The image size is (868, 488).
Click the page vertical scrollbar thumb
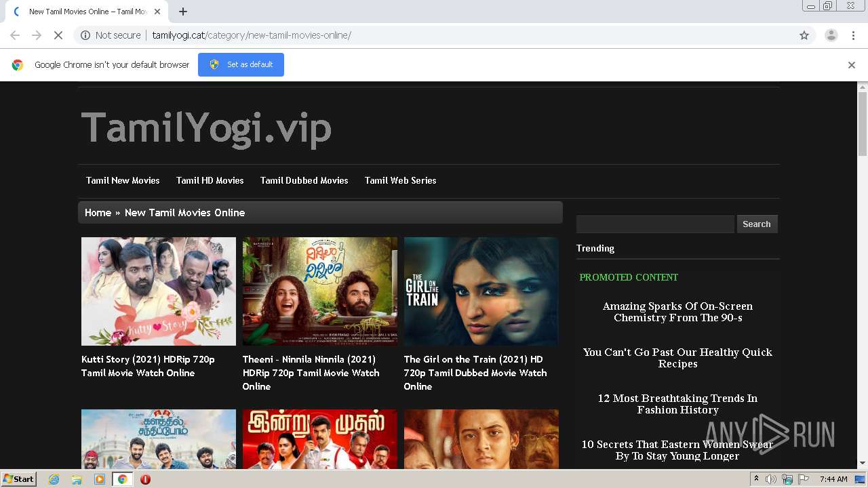click(863, 124)
